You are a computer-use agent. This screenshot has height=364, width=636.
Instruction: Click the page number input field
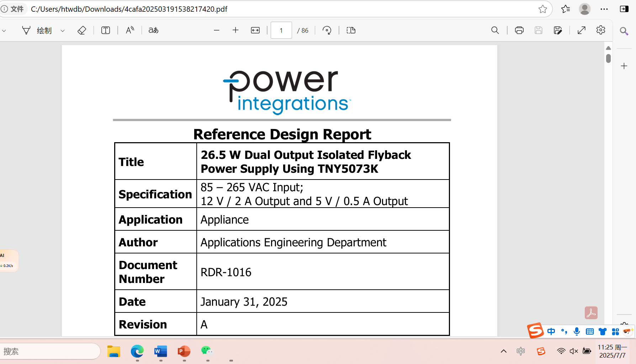(x=281, y=30)
